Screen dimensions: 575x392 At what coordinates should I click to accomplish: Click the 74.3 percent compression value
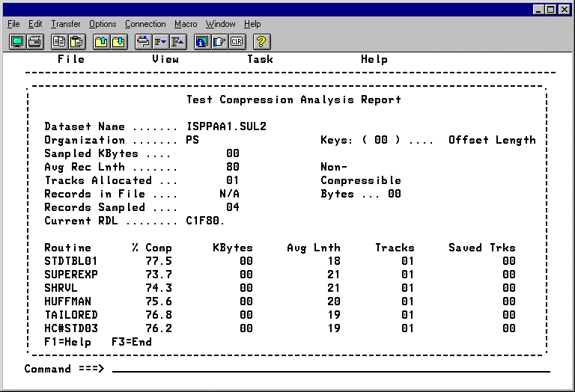coord(159,288)
